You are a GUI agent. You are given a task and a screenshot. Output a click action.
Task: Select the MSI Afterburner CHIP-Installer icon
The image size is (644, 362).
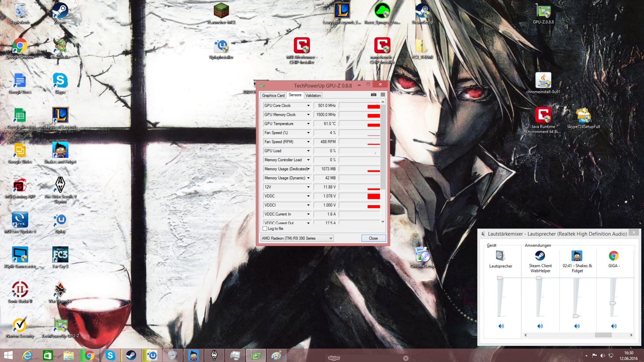[302, 50]
